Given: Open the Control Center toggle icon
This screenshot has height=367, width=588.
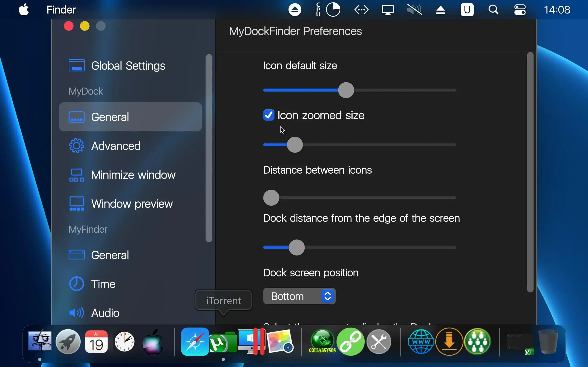Looking at the screenshot, I should pos(520,10).
